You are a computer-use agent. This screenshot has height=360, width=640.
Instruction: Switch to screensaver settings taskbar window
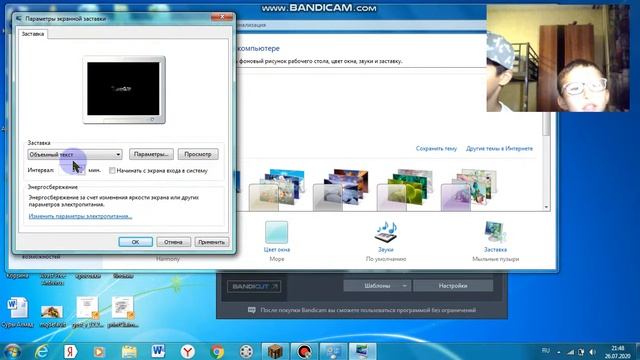[x=362, y=351]
